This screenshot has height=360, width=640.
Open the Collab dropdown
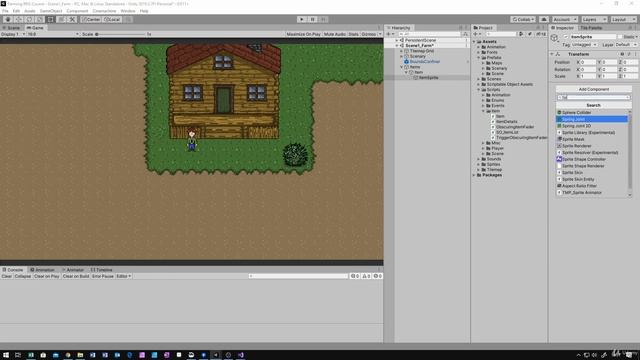pos(523,19)
